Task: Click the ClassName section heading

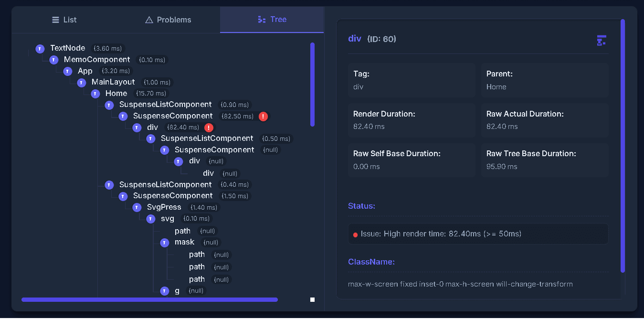Action: pos(371,262)
